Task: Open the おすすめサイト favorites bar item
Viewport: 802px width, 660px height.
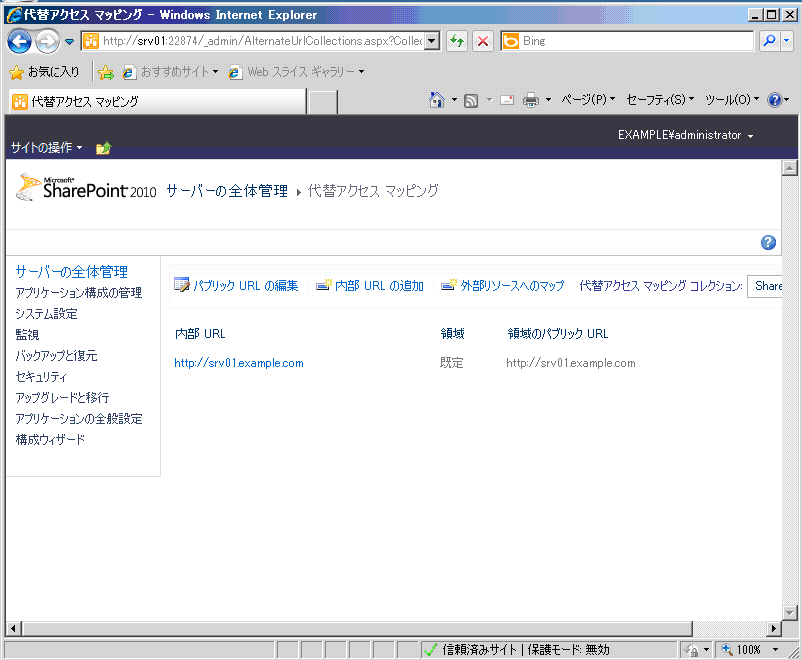Action: coord(170,72)
